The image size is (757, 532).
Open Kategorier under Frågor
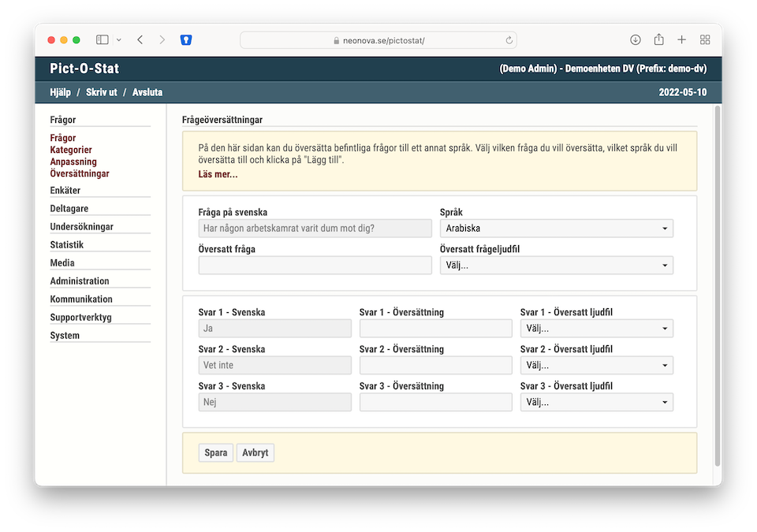point(71,150)
